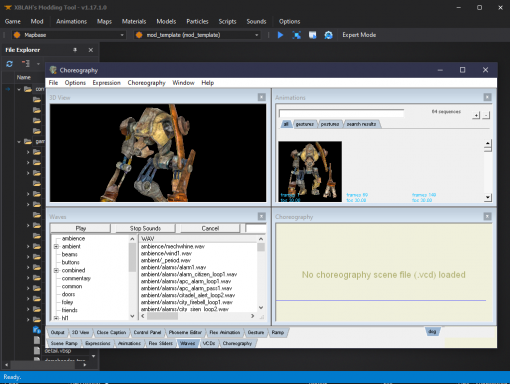Click the fullscreen launch icon in the toolbar
The height and width of the screenshot is (384, 510).
pyautogui.click(x=296, y=35)
